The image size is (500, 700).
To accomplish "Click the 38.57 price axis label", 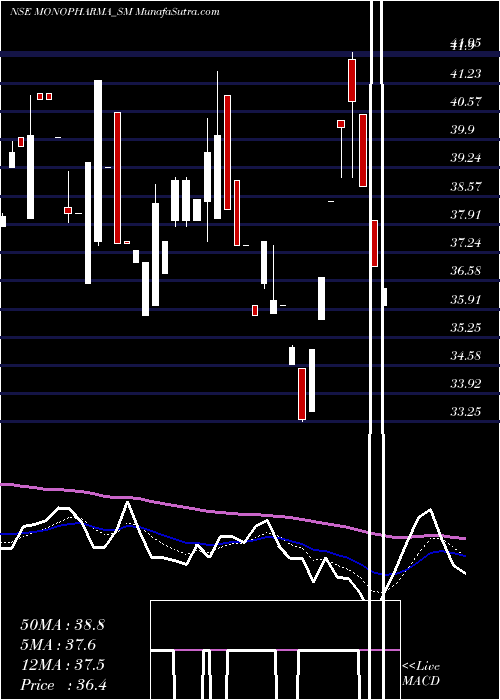I will point(466,186).
